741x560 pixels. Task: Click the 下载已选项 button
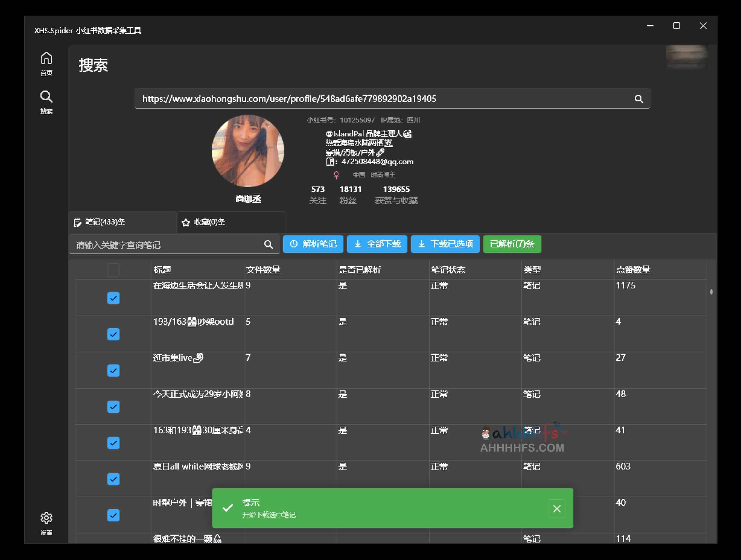[x=445, y=244]
